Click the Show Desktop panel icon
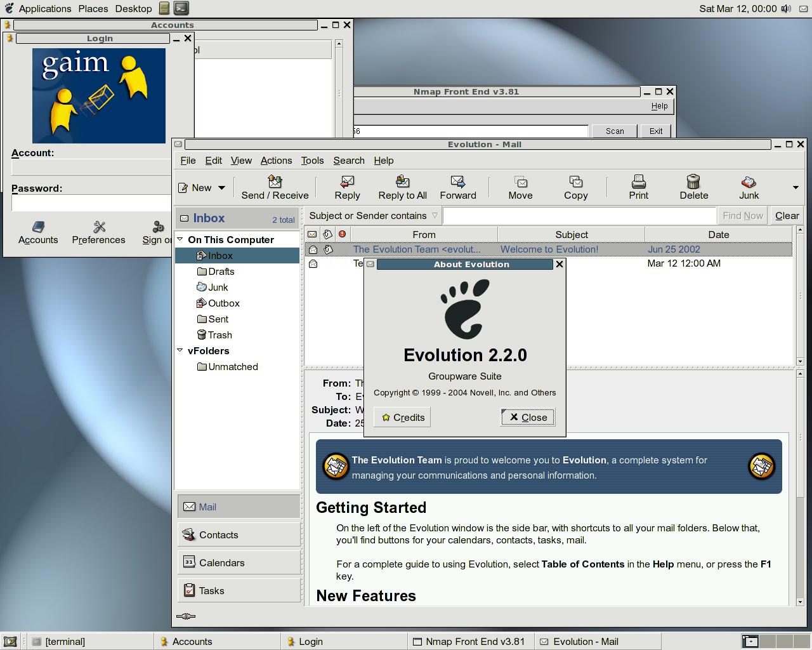 point(10,641)
